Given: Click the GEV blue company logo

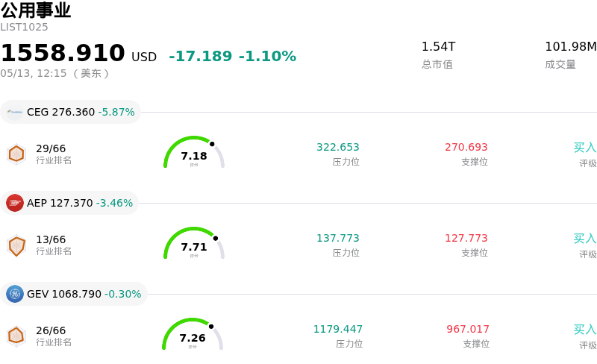Looking at the screenshot, I should [x=15, y=294].
